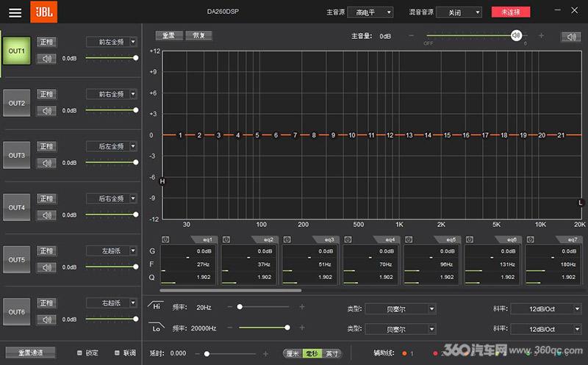Select the OUT6 output channel
This screenshot has width=588, height=365.
pos(16,312)
